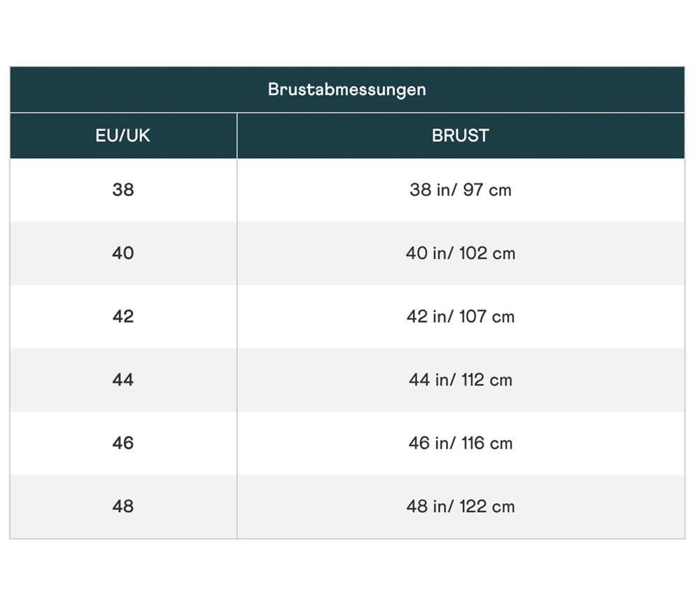Choose size 46 in EU/UK column
Image resolution: width=700 pixels, height=606 pixels.
[x=123, y=443]
